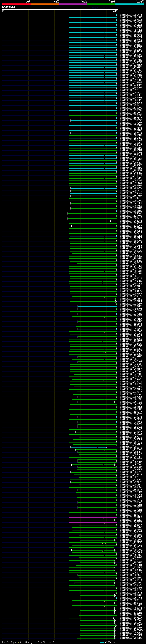The width and height of the screenshot is (146, 644).
Task: Select UniRef100_Q5DVT4 entry
Action: [x=131, y=37]
